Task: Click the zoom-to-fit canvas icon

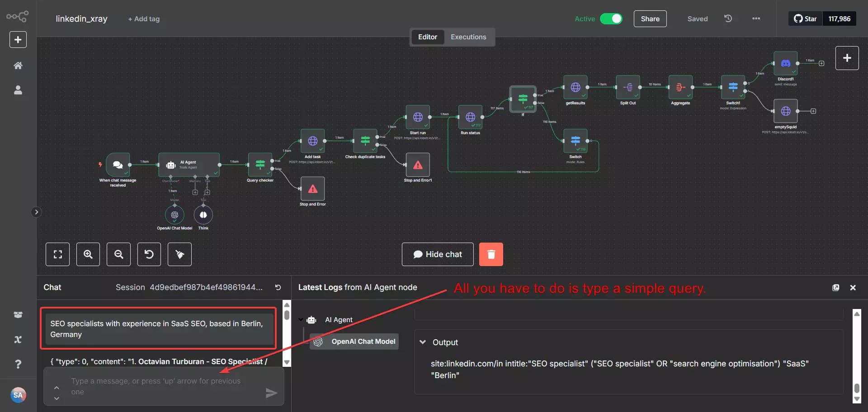Action: point(57,254)
